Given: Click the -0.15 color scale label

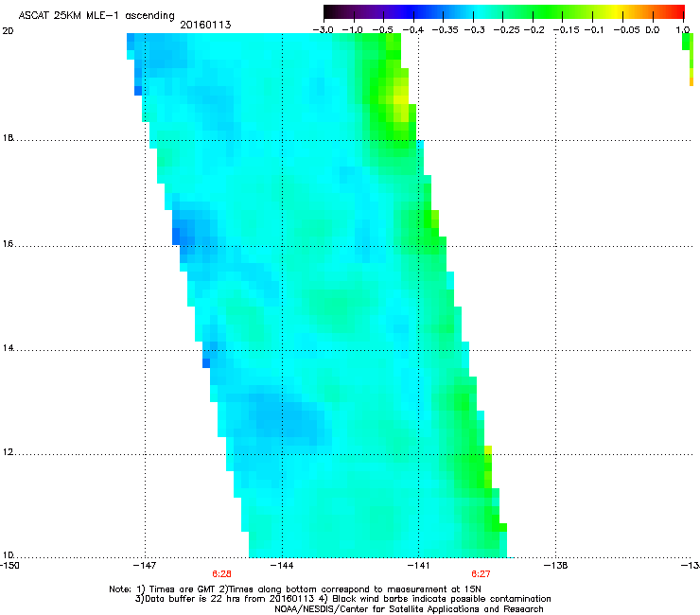Looking at the screenshot, I should click(x=566, y=30).
